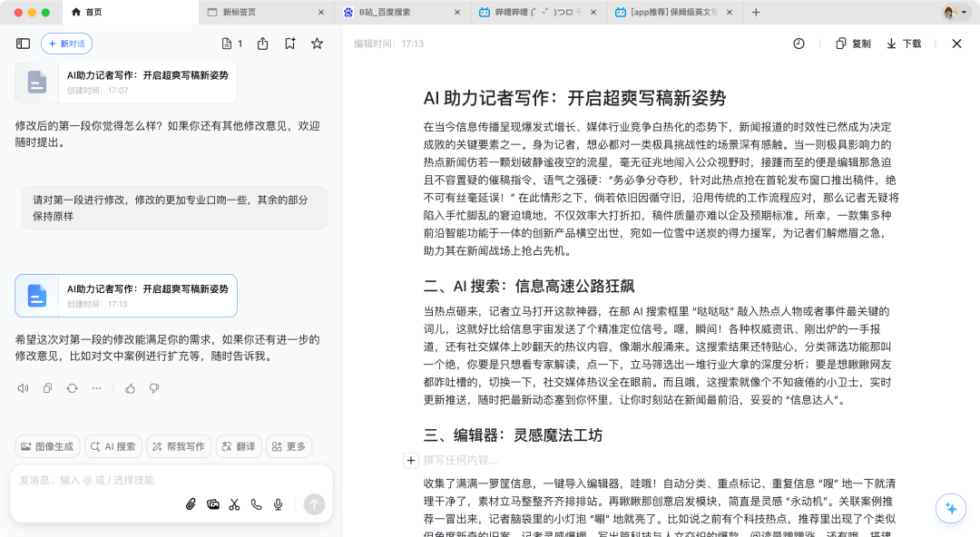Activate the 帮我写作 writing skill
Screen dimensions: 980x537
178,446
